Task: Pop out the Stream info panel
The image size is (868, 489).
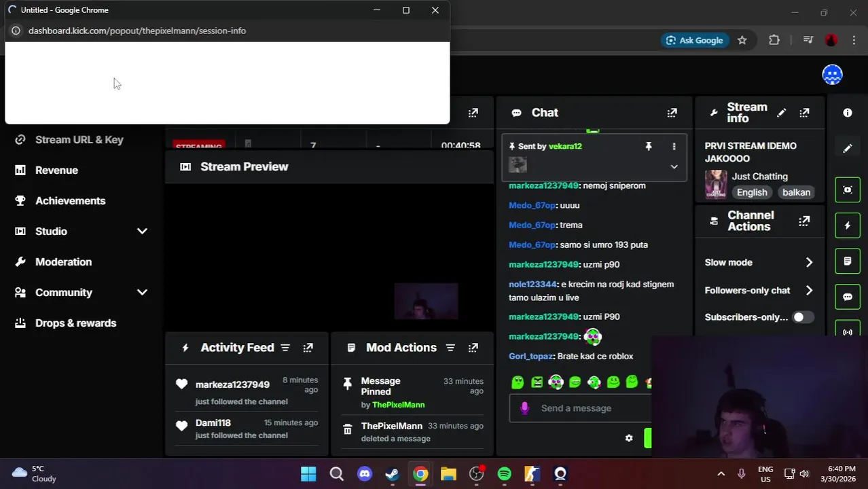Action: (804, 113)
